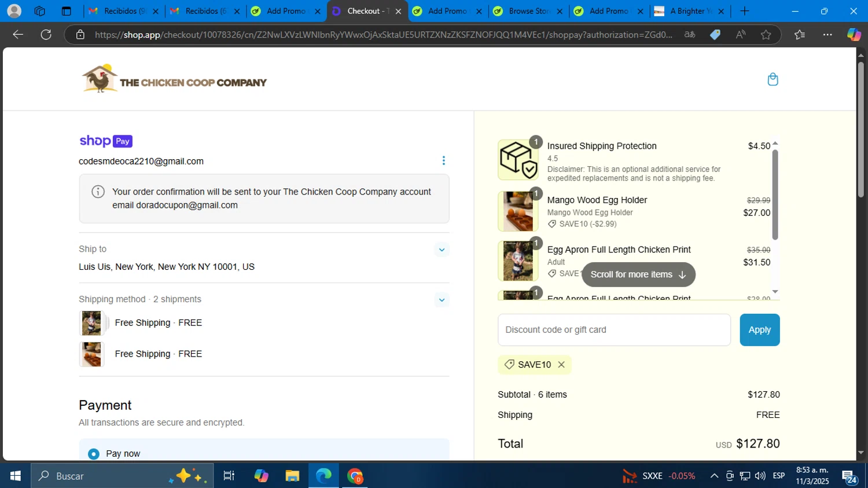This screenshot has width=868, height=488.
Task: Click SXXE stock widget on taskbar
Action: pyautogui.click(x=659, y=476)
